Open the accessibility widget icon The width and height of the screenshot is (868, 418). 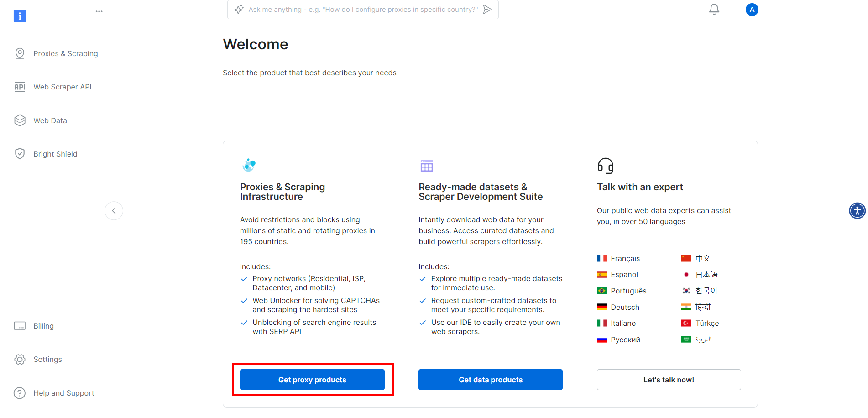coord(858,210)
